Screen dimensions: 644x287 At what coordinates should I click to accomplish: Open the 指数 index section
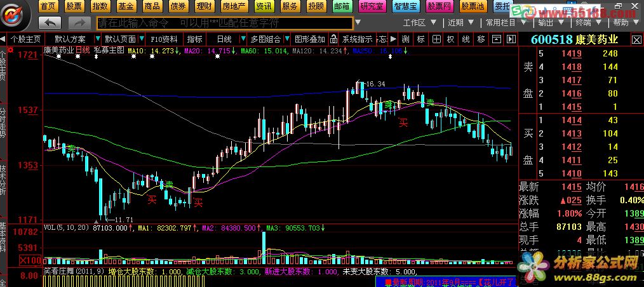[100, 6]
